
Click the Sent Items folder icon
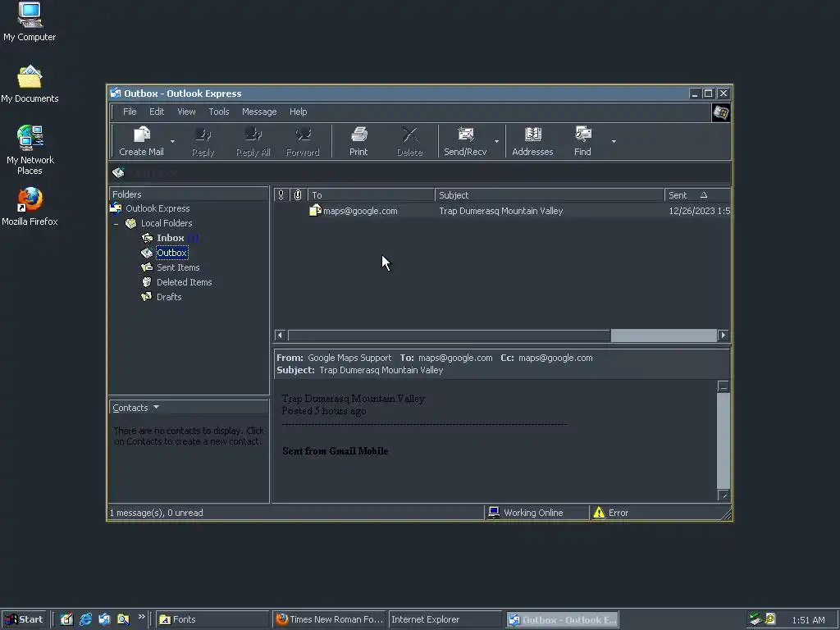147,267
